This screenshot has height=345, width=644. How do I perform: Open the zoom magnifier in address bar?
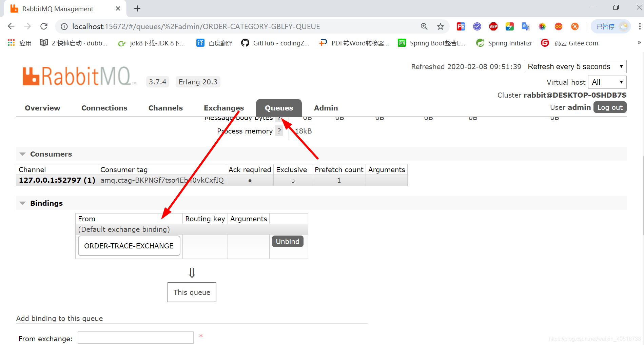424,26
